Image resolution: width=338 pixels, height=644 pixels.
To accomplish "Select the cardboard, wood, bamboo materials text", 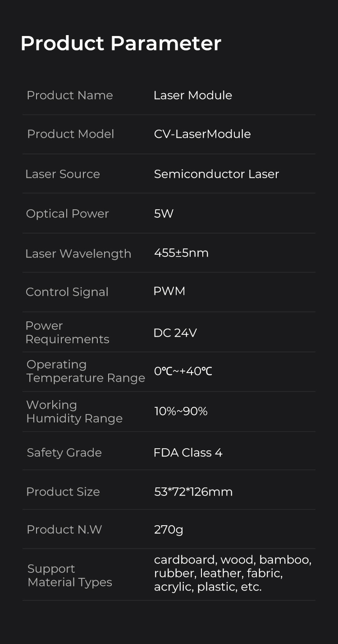I will tap(233, 560).
